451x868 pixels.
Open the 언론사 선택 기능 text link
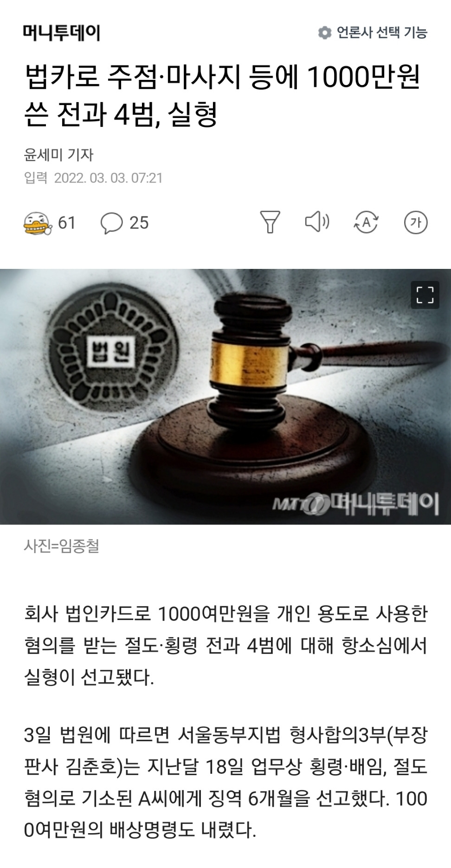click(x=381, y=33)
